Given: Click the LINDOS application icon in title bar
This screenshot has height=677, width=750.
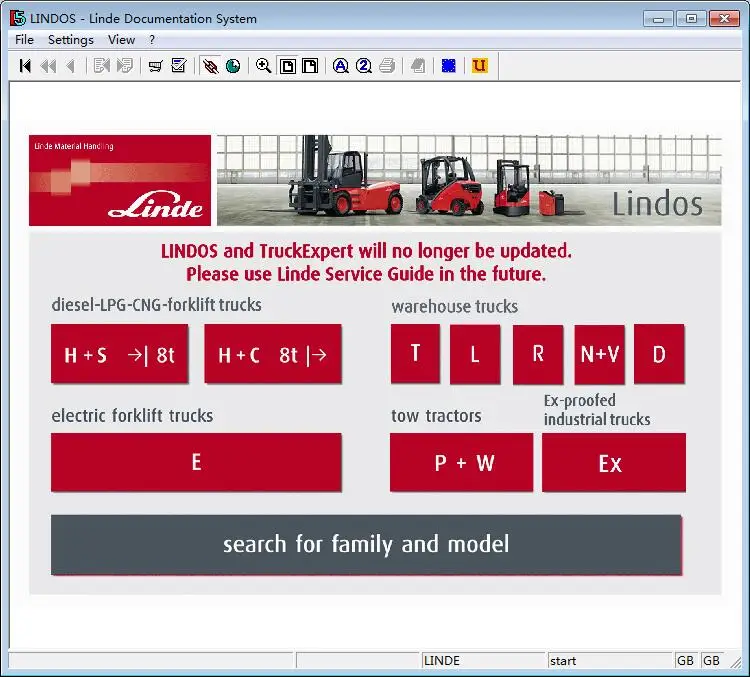Looking at the screenshot, I should pos(18,19).
